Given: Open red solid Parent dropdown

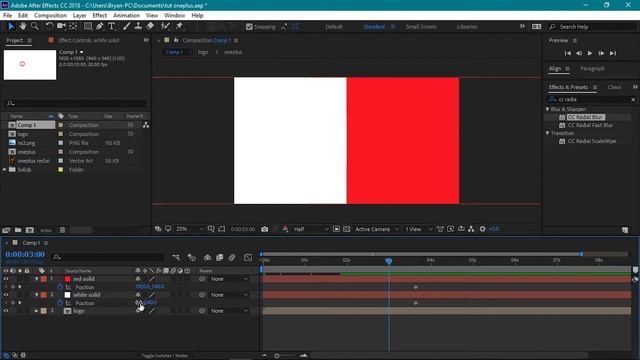Looking at the screenshot, I should click(x=229, y=279).
